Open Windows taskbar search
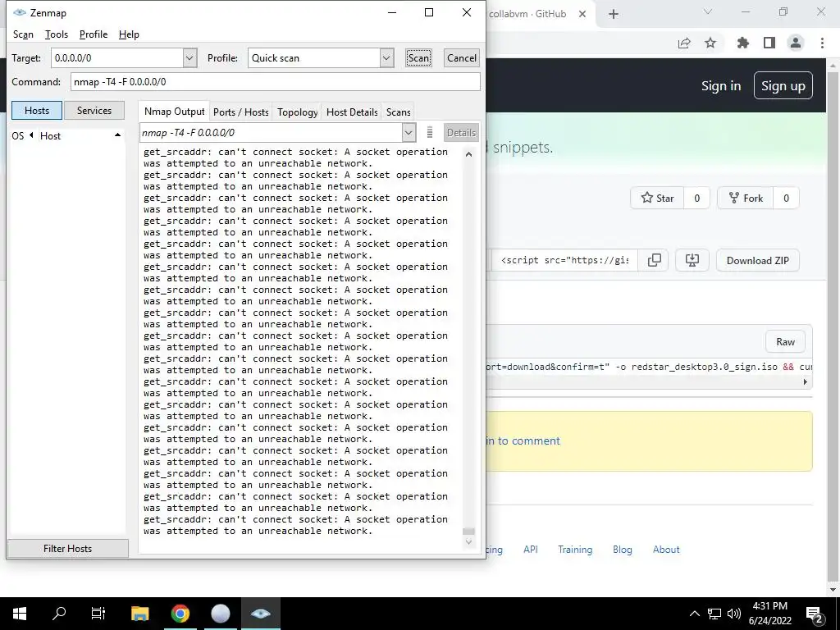 [x=59, y=614]
